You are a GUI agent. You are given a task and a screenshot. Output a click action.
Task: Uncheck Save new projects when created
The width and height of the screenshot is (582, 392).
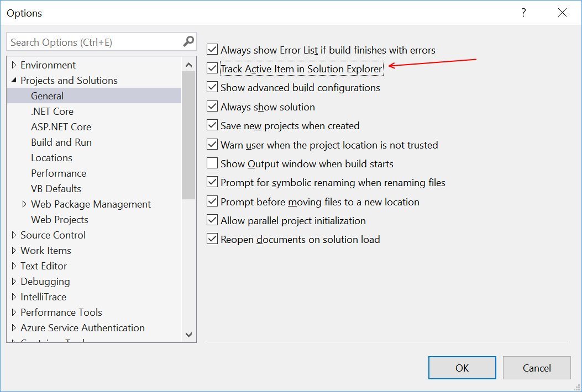(212, 125)
